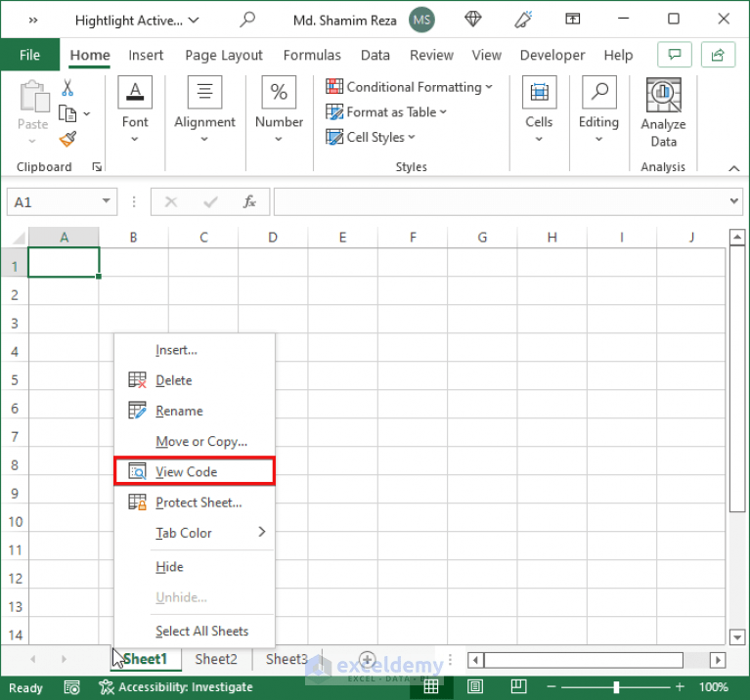Screen dimensions: 750x700
Task: Open the Cells group icon
Action: (x=539, y=92)
